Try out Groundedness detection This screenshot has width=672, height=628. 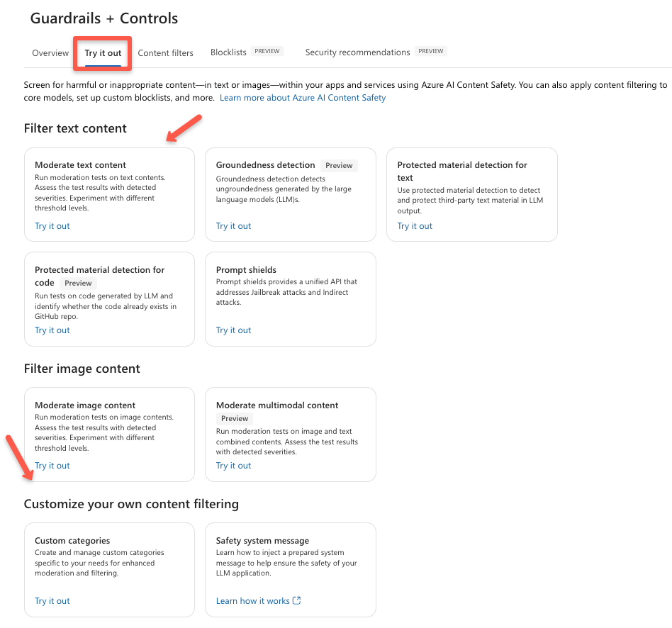tap(233, 225)
